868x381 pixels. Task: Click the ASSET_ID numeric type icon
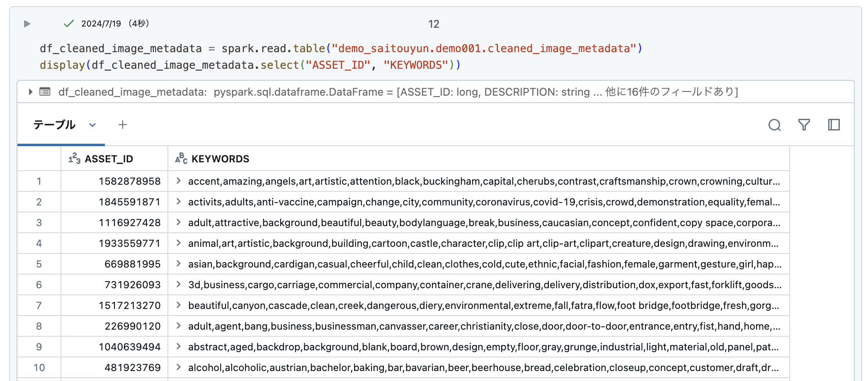coord(75,159)
